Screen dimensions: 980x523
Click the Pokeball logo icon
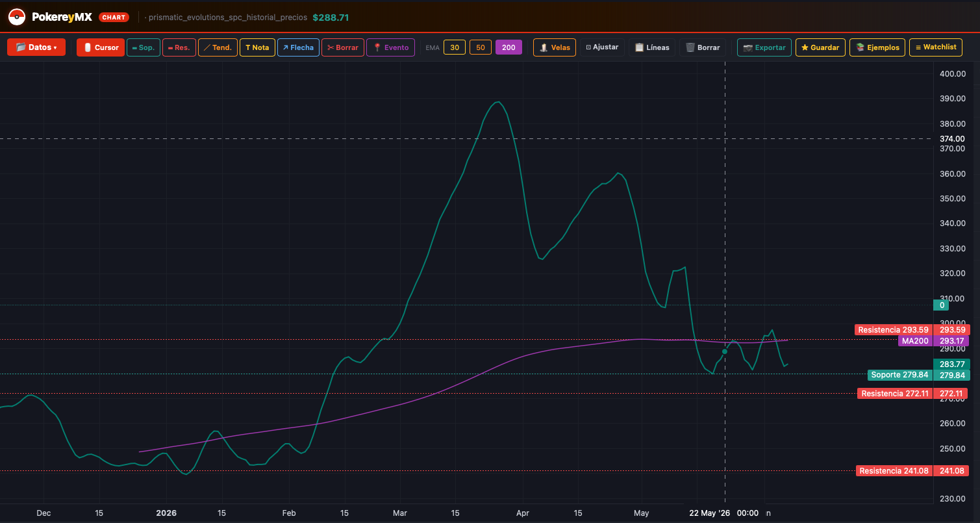click(17, 18)
